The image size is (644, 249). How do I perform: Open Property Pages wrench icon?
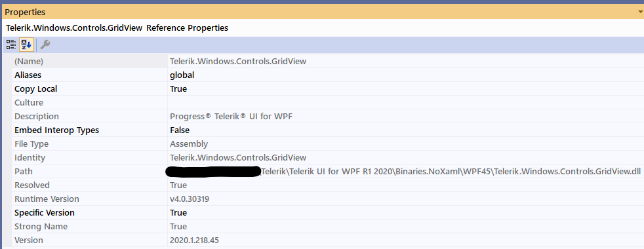point(45,45)
